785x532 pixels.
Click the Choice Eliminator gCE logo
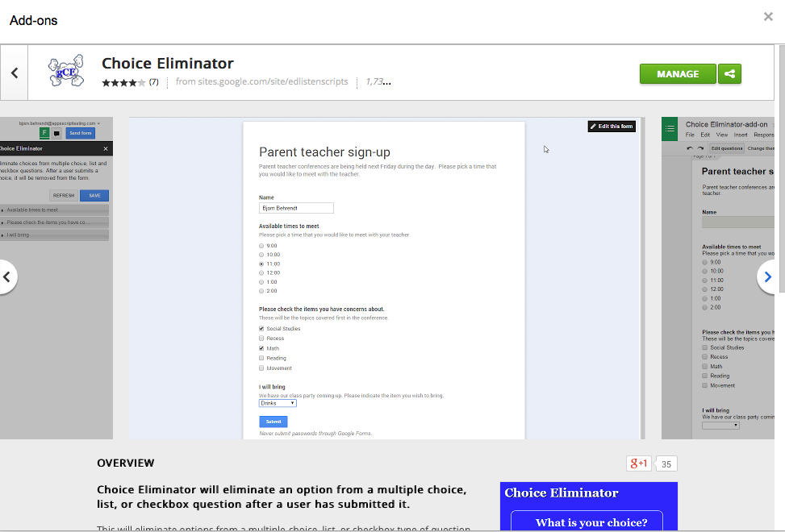[x=66, y=70]
